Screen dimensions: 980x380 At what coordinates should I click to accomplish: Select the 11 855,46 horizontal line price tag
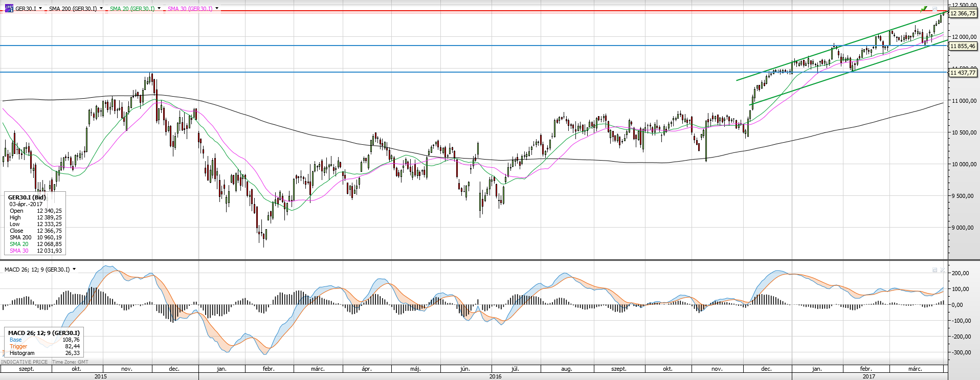coord(963,46)
